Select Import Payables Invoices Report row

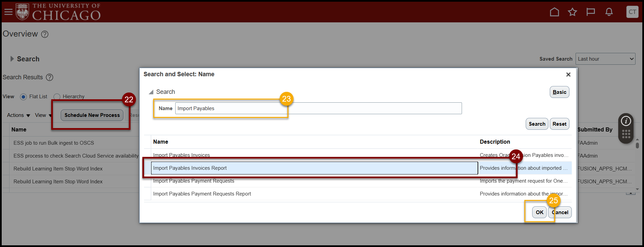[x=314, y=168]
